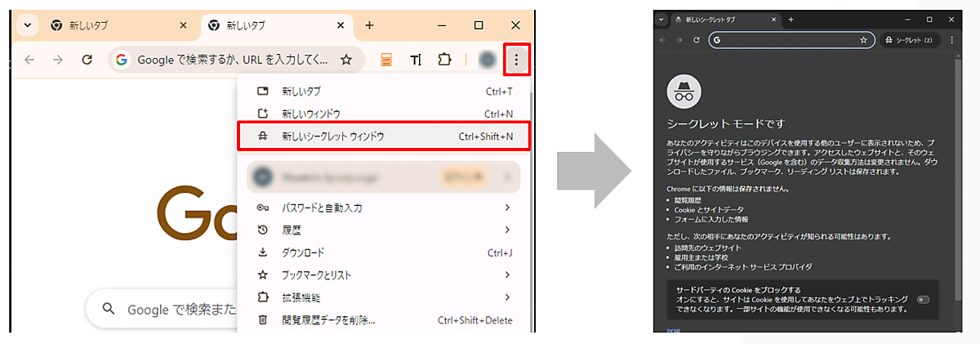Expand パスワードと自動入力 submenu arrow
Screen dimensions: 980x344
point(507,208)
